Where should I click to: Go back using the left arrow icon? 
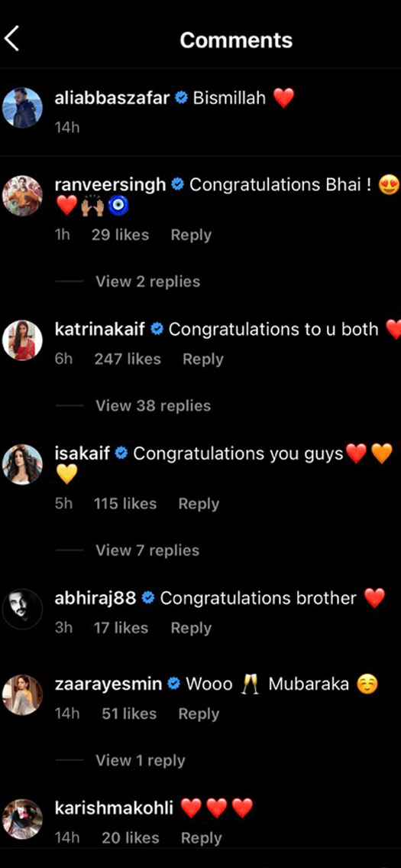pos(12,39)
